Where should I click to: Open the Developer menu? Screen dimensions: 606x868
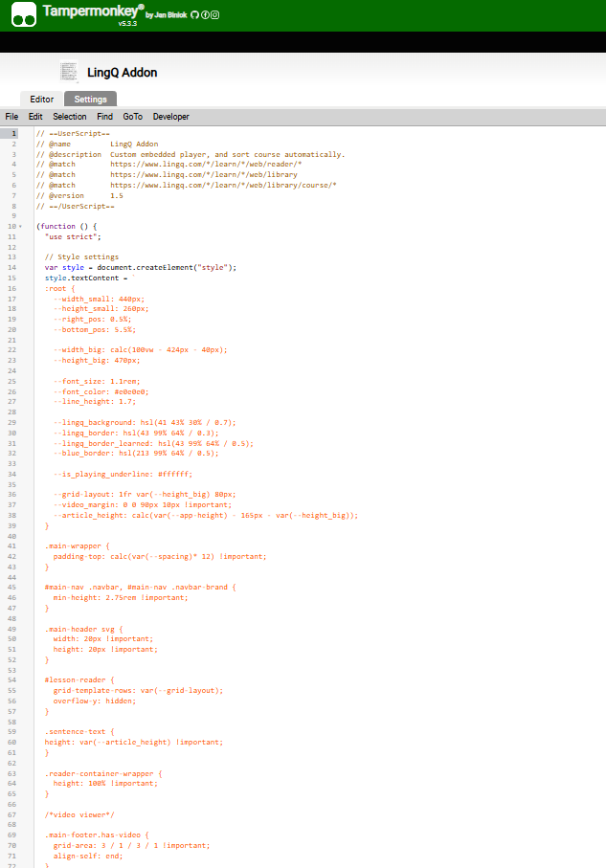pyautogui.click(x=171, y=117)
